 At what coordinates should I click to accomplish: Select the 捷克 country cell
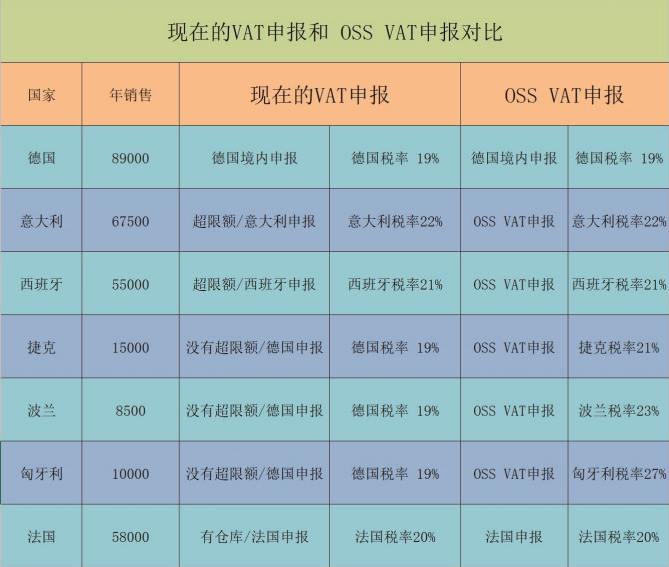point(41,347)
